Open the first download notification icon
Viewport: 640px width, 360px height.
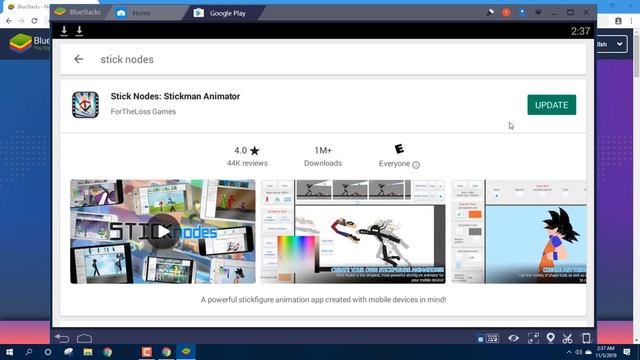(x=64, y=31)
